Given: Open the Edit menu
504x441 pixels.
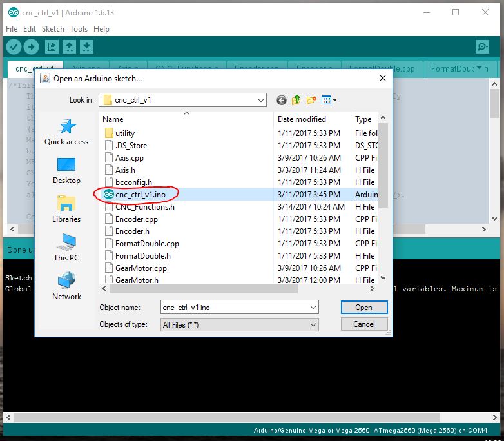Looking at the screenshot, I should (x=29, y=29).
